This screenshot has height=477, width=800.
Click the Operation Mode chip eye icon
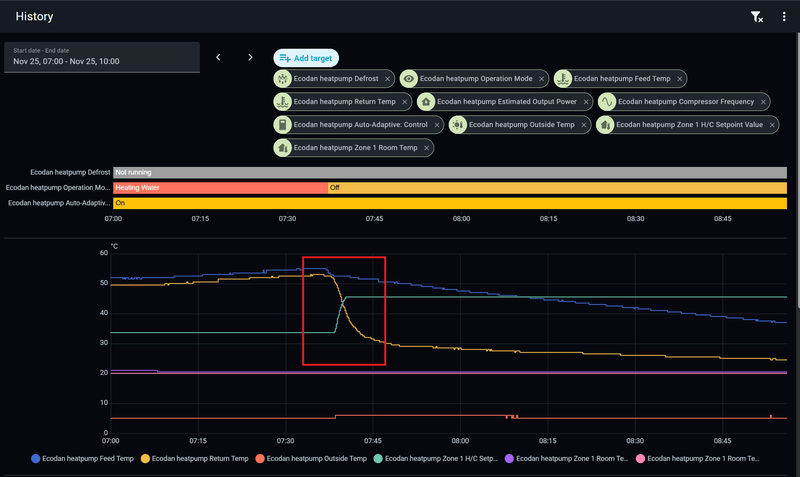coord(409,79)
